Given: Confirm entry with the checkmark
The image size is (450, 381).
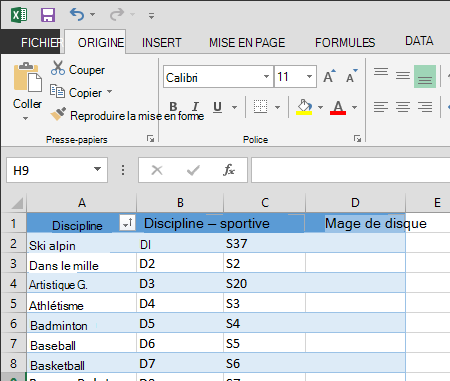Looking at the screenshot, I should pos(193,170).
